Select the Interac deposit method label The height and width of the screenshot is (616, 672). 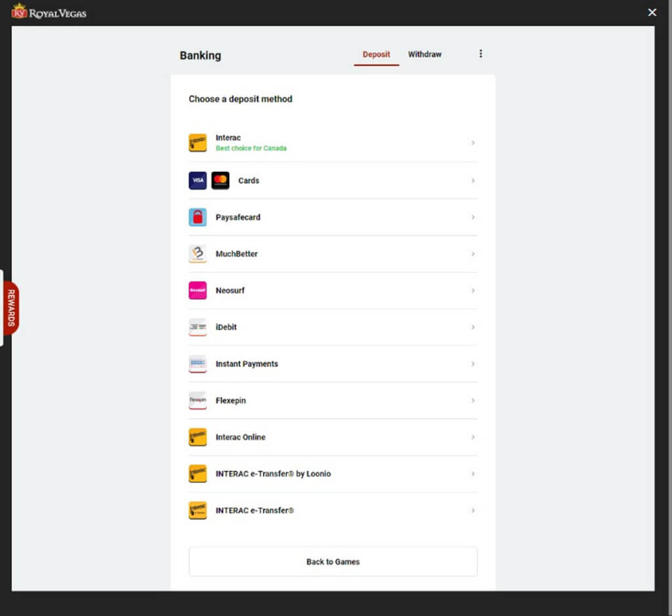(x=228, y=138)
